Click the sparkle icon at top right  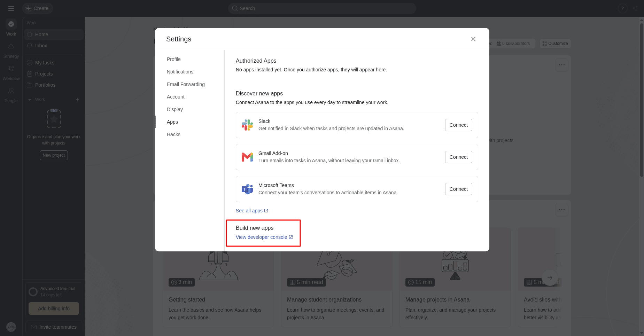pos(635,8)
